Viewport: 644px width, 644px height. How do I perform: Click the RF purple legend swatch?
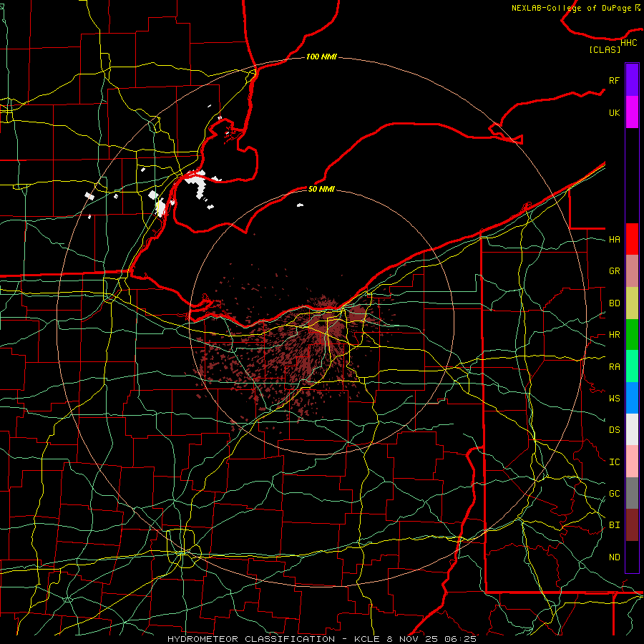[632, 80]
